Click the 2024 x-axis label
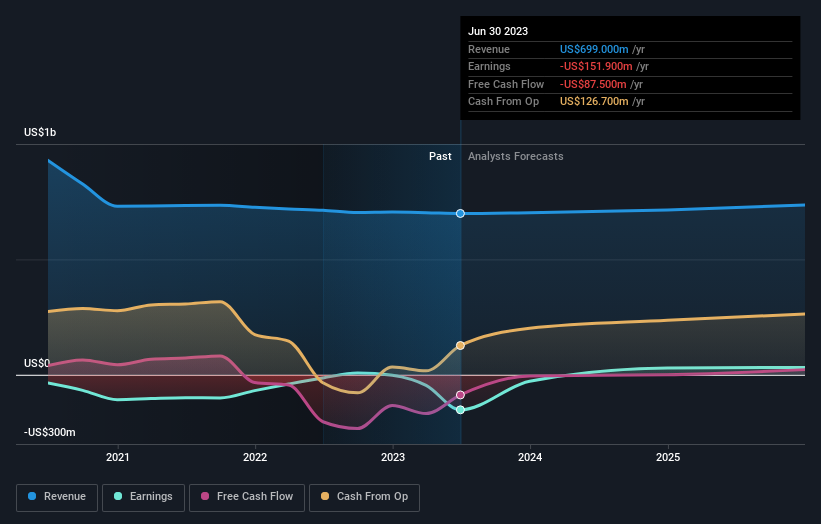 [530, 457]
